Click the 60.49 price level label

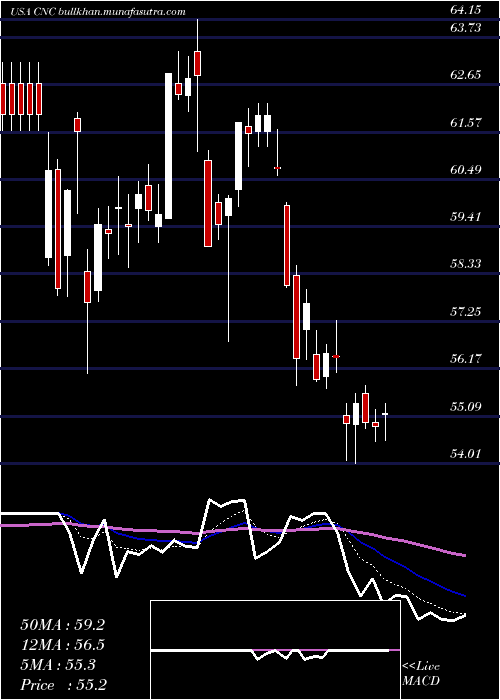coord(465,169)
